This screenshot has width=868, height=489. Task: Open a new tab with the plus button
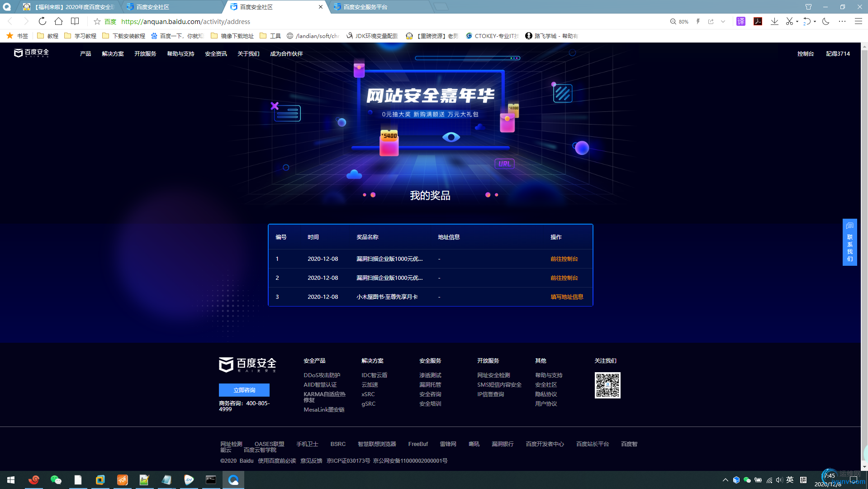point(441,7)
